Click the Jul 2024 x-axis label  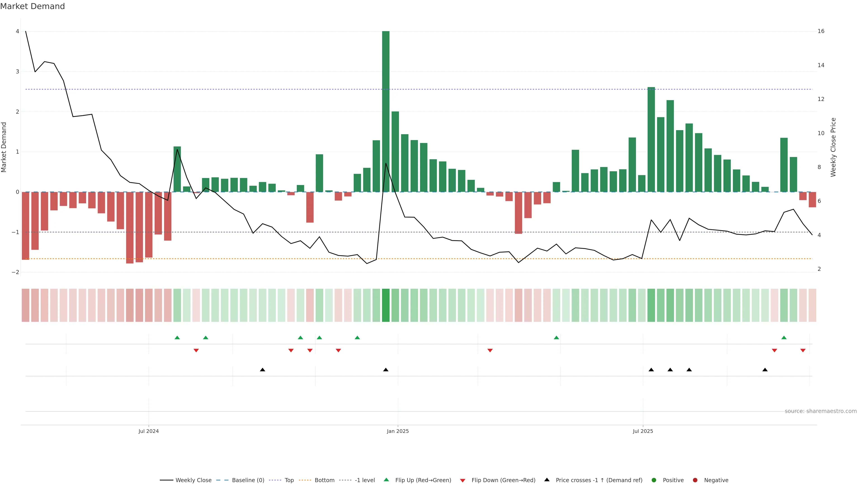coord(149,431)
